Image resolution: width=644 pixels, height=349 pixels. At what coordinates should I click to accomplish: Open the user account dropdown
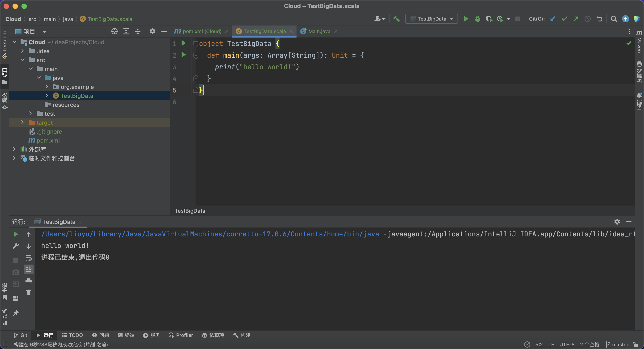[379, 19]
